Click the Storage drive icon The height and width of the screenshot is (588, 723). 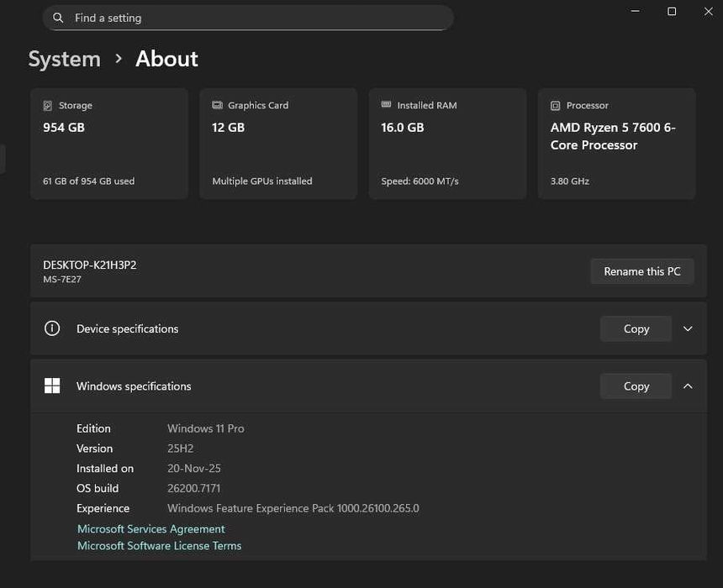[x=48, y=106]
